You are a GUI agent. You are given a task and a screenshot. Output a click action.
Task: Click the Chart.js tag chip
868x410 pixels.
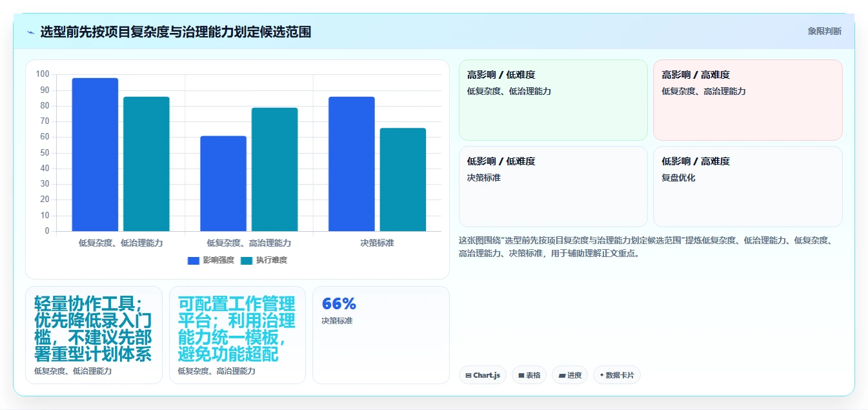pos(483,375)
